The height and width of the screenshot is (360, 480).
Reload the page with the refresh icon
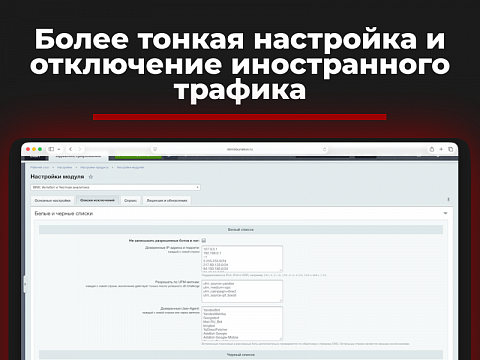pos(325,149)
